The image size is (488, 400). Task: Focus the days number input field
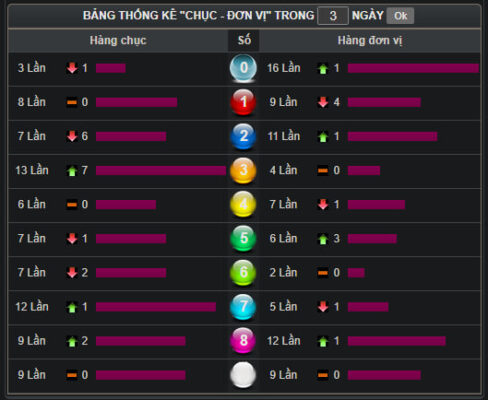[x=333, y=16]
